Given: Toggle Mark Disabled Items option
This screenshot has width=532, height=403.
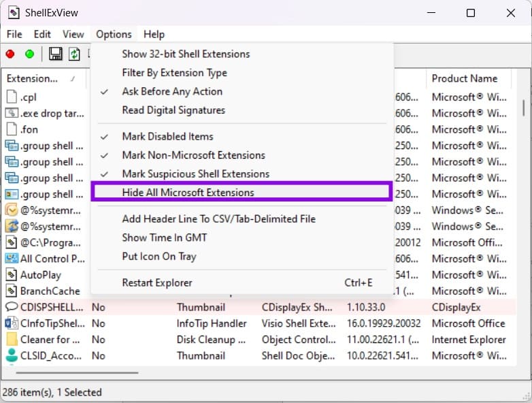Looking at the screenshot, I should [x=242, y=136].
